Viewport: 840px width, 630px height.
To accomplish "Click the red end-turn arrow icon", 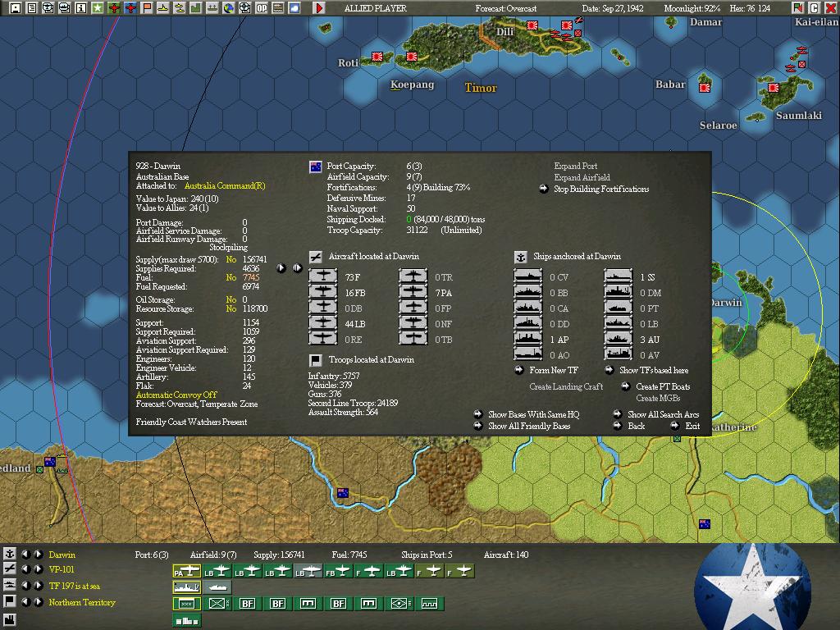I will pyautogui.click(x=319, y=7).
